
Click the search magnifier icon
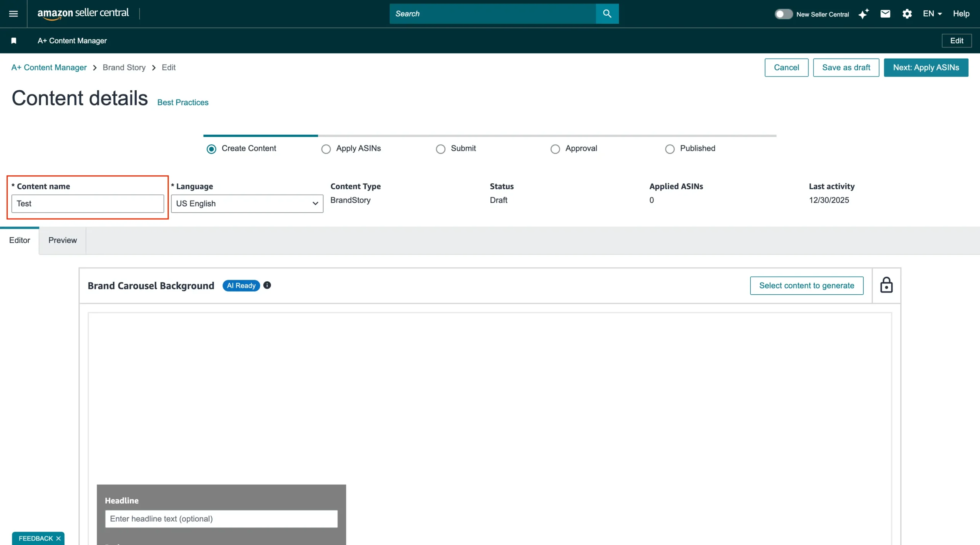click(x=607, y=14)
